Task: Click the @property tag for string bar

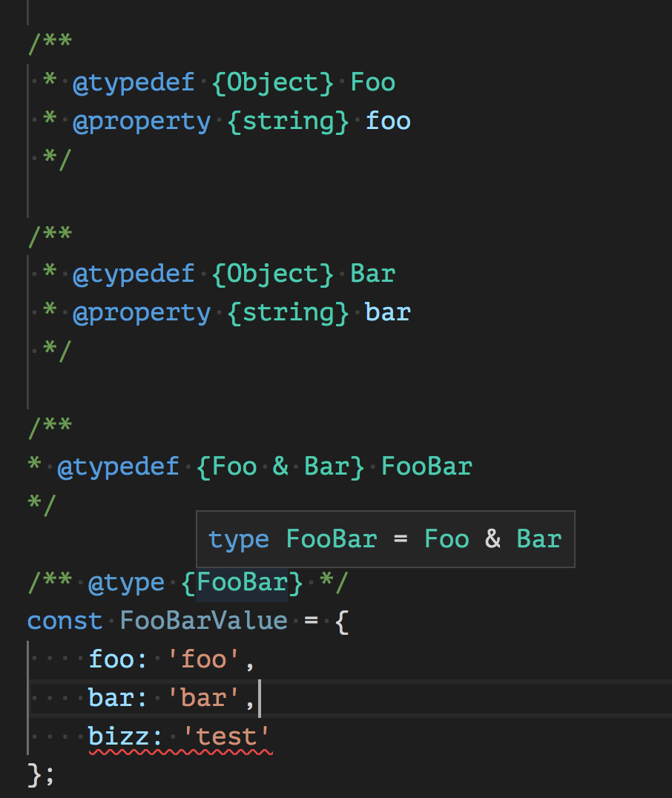Action: coord(142,311)
